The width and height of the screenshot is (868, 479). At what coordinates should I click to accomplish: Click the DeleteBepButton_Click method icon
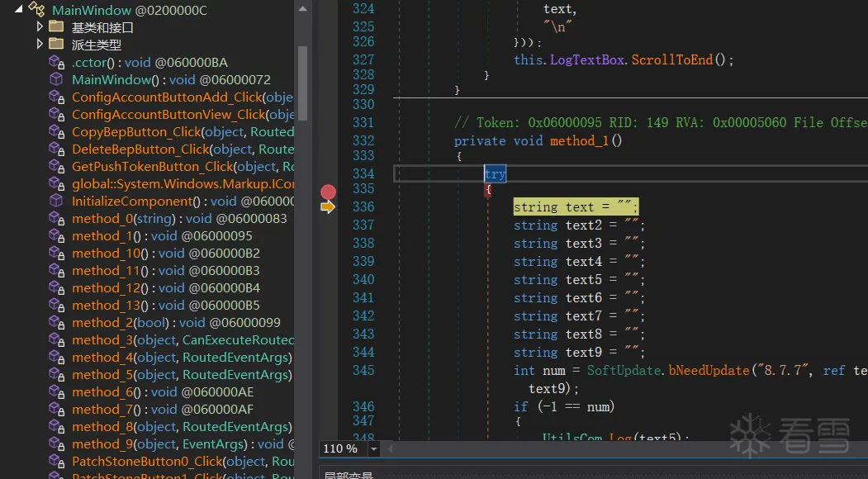tap(56, 149)
